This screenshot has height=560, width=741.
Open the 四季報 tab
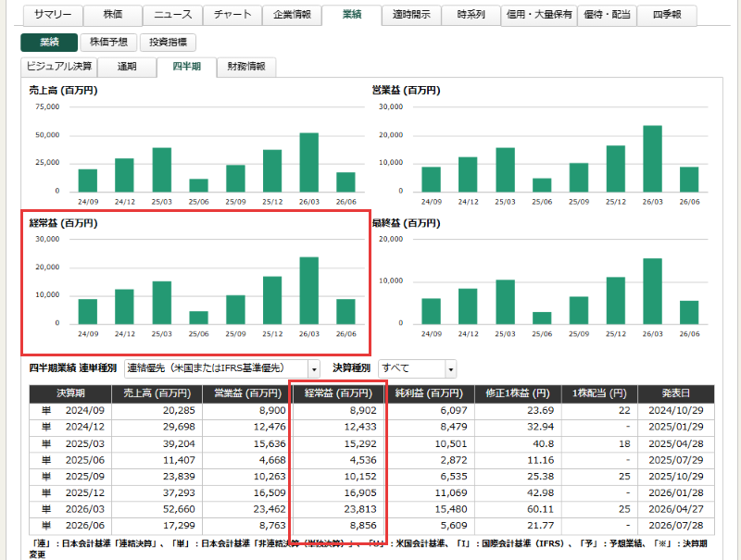[x=667, y=15]
